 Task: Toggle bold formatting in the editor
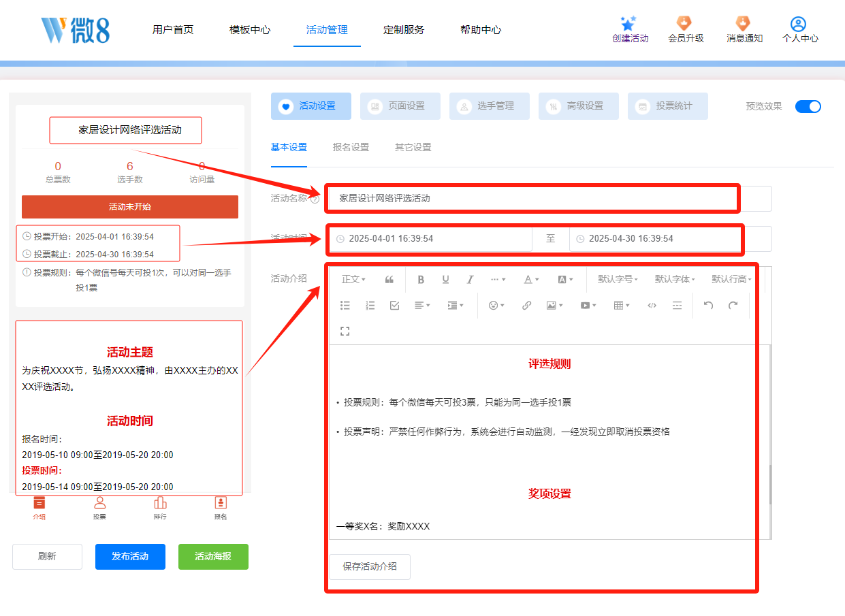421,279
